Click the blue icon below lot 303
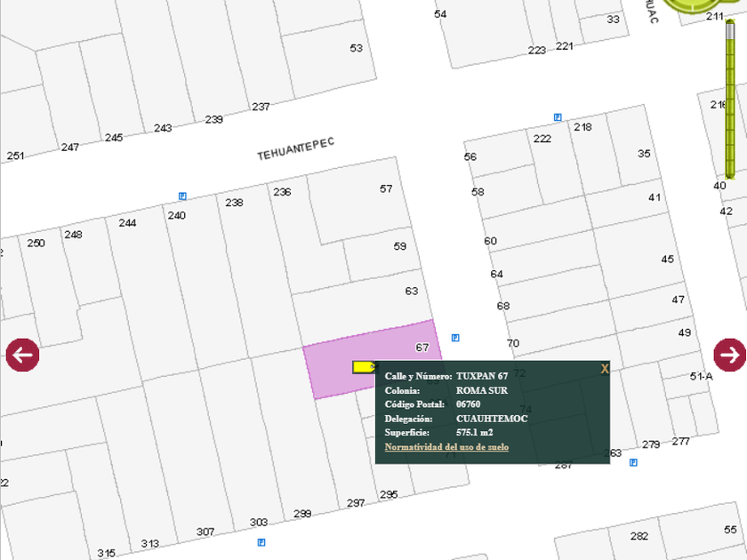Viewport: 747px width, 560px height. click(261, 541)
